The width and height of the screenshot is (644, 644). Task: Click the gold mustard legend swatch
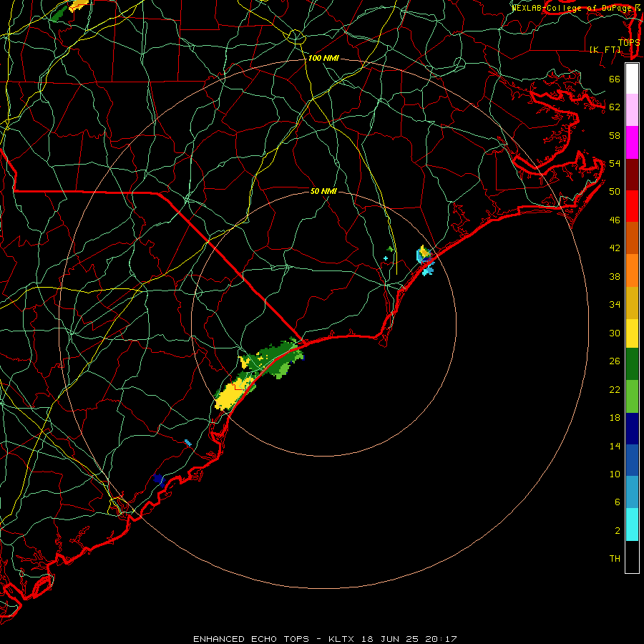632,303
